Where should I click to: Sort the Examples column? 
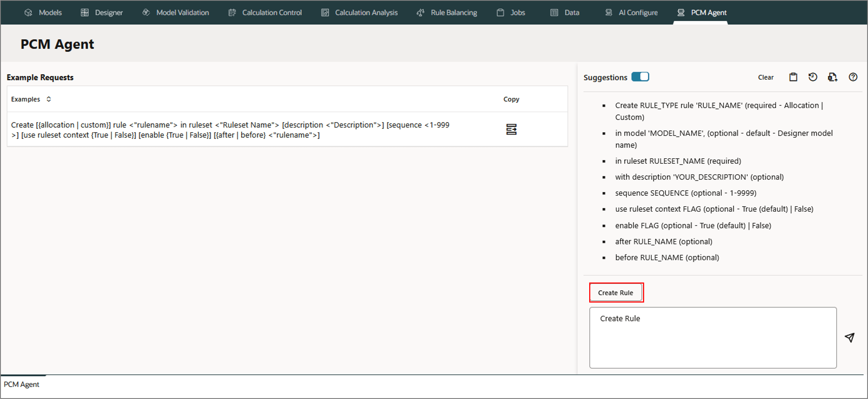49,99
